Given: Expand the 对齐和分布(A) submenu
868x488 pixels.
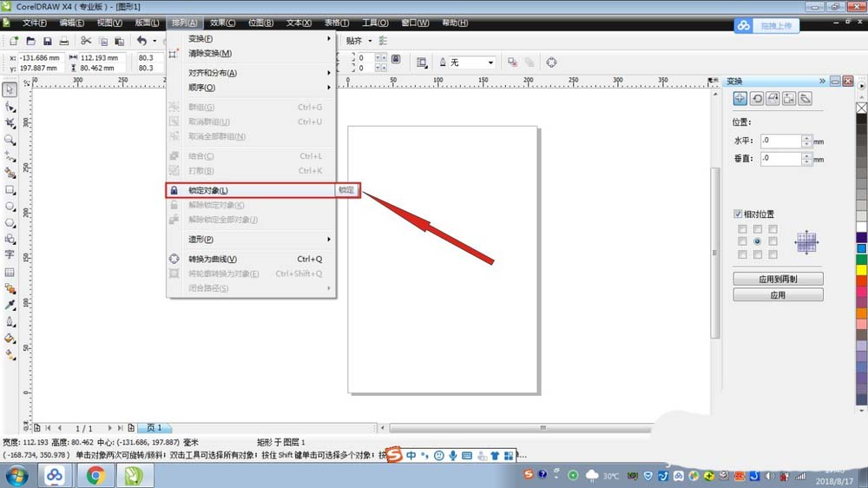Looking at the screenshot, I should coord(252,73).
